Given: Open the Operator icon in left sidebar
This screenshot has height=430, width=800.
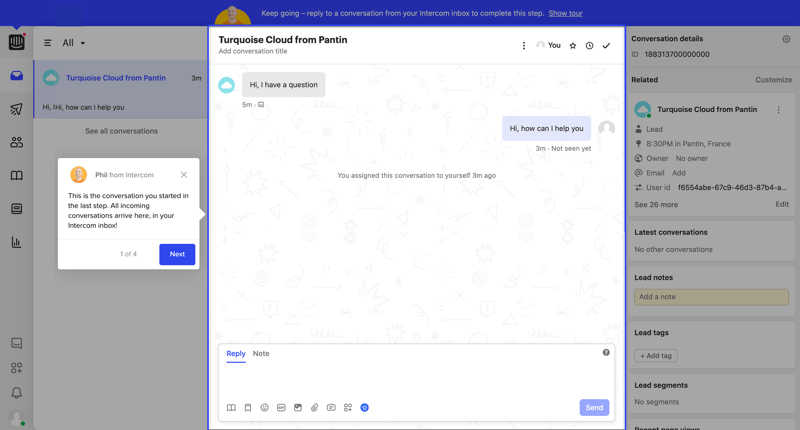Looking at the screenshot, I should pos(16,209).
